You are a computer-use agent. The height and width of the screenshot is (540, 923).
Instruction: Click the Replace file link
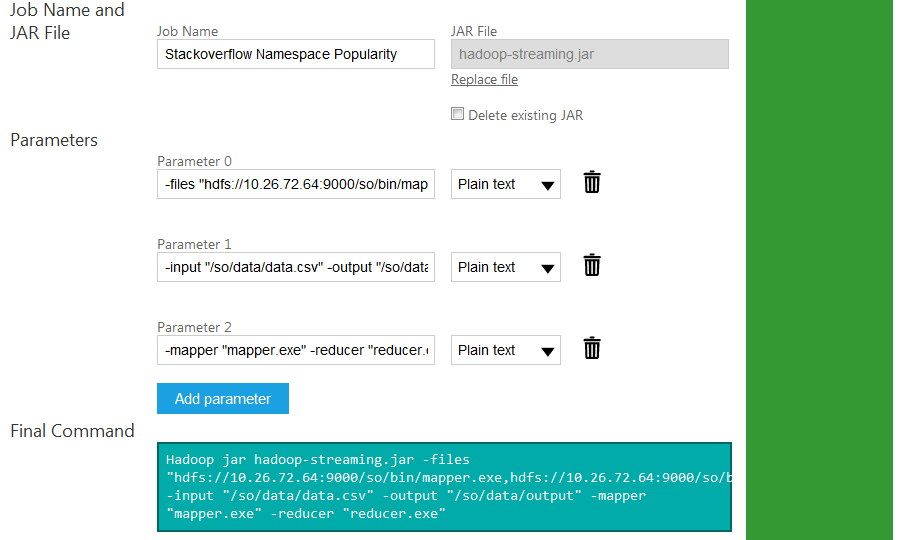pos(484,80)
